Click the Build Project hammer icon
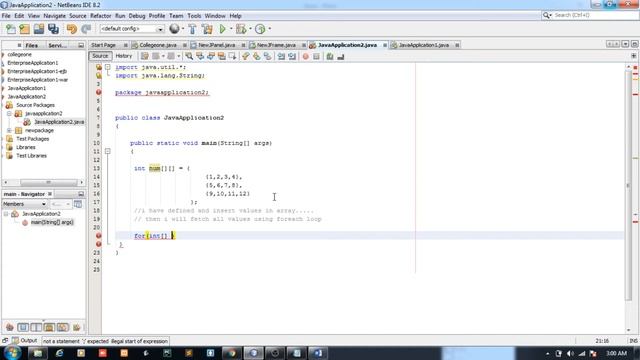This screenshot has height=360, width=640. (x=192, y=29)
